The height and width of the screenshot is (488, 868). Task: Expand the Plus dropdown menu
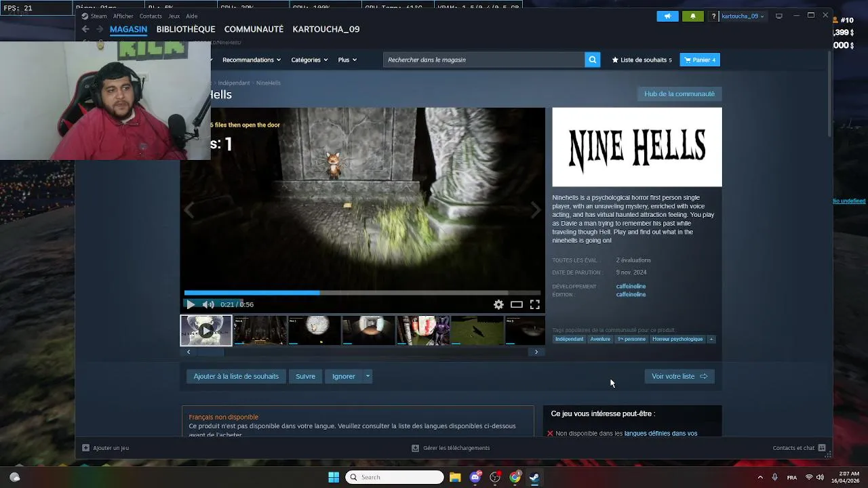pyautogui.click(x=347, y=60)
